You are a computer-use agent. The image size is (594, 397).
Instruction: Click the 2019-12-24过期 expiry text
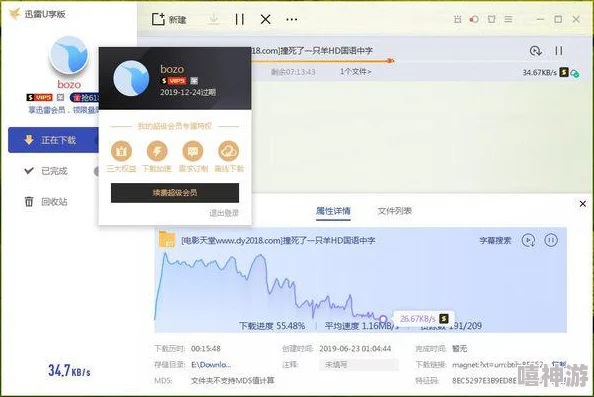click(x=188, y=92)
